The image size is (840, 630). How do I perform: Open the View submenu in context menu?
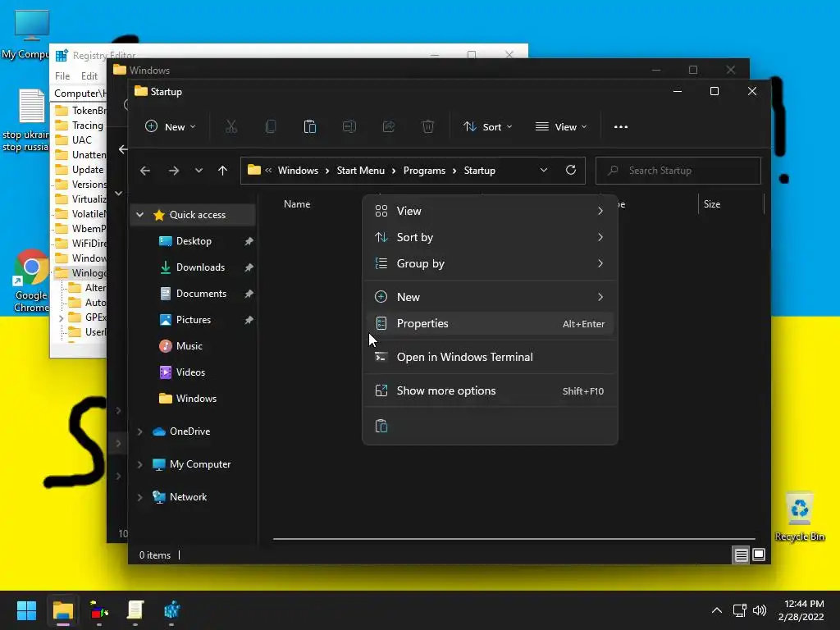click(x=490, y=211)
